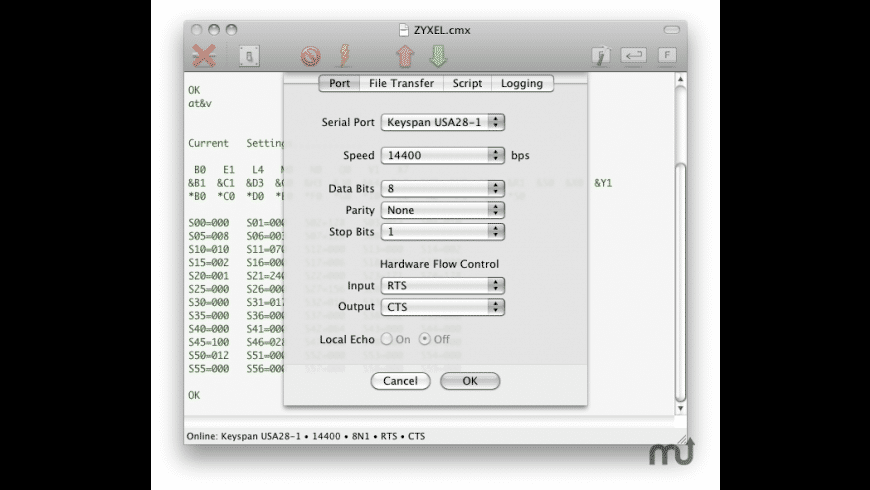
Task: Click the return-arrow key toolbar icon
Action: click(x=633, y=56)
